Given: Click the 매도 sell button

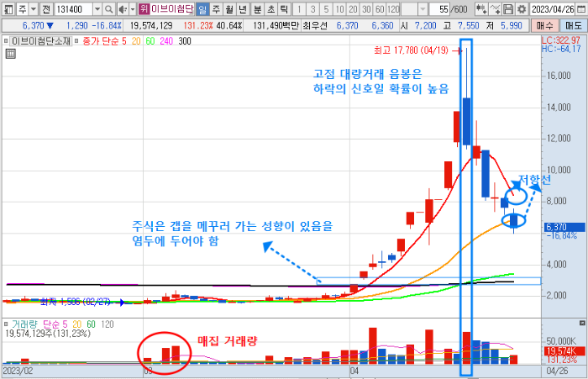Looking at the screenshot, I should pyautogui.click(x=574, y=26).
